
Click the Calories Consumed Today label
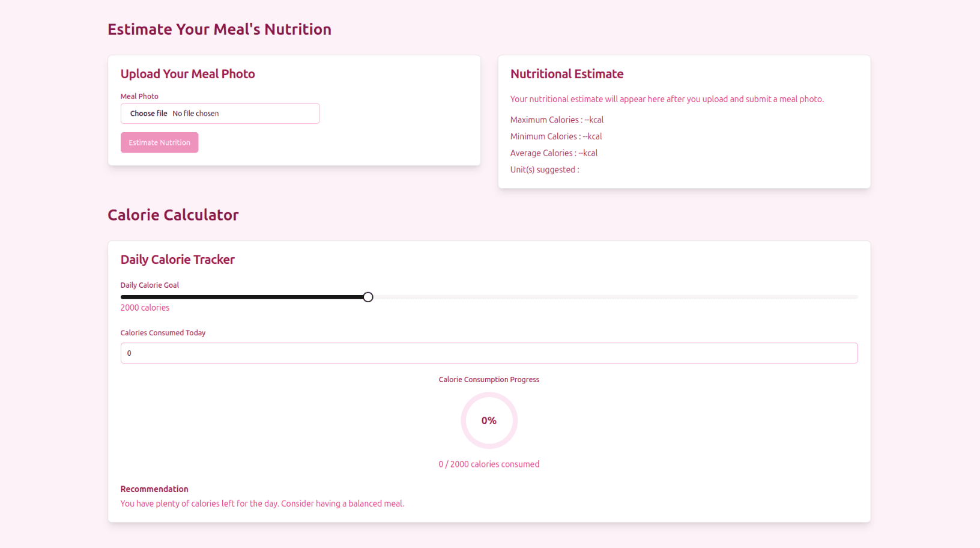click(x=163, y=333)
